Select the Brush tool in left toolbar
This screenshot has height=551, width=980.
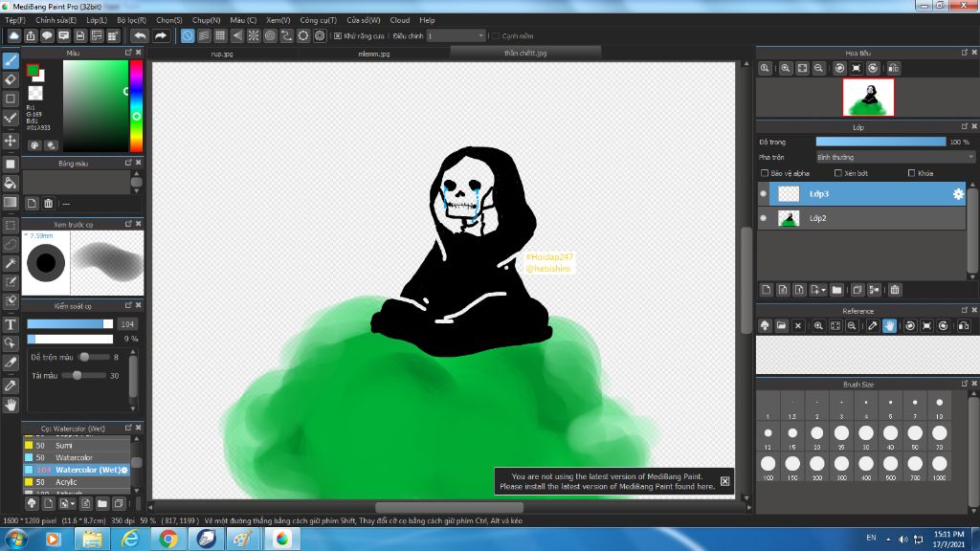[x=11, y=60]
